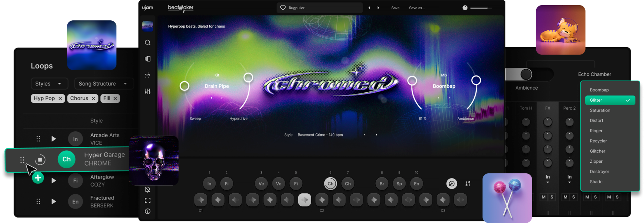The image size is (644, 223).
Task: Click the Save button
Action: pyautogui.click(x=395, y=8)
